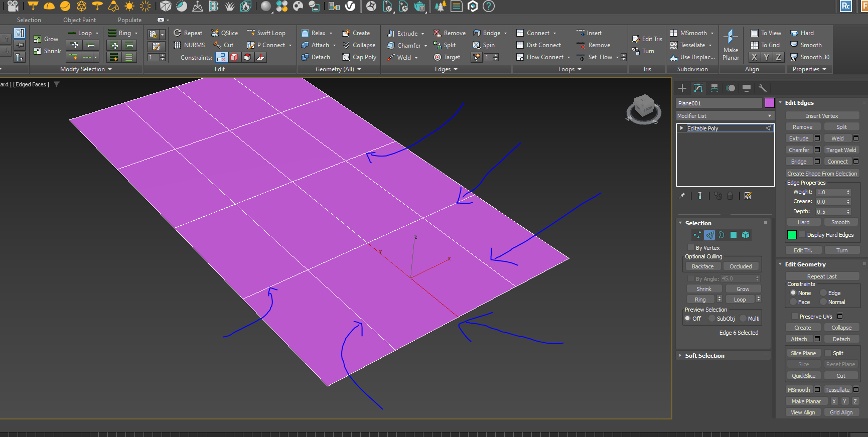This screenshot has height=437, width=868.
Task: Open the Utilities command panel tab
Action: click(763, 88)
